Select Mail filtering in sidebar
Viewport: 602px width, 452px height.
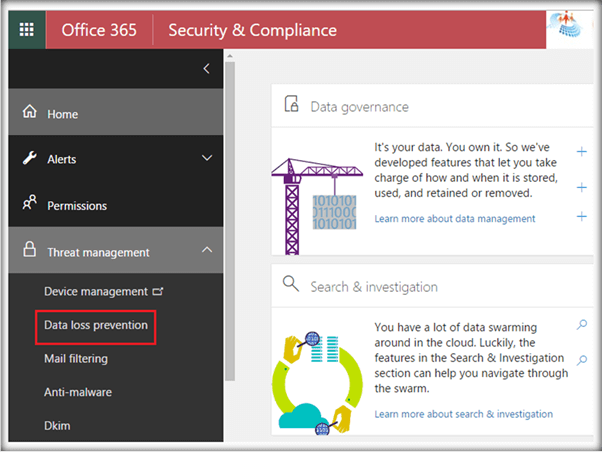click(76, 358)
